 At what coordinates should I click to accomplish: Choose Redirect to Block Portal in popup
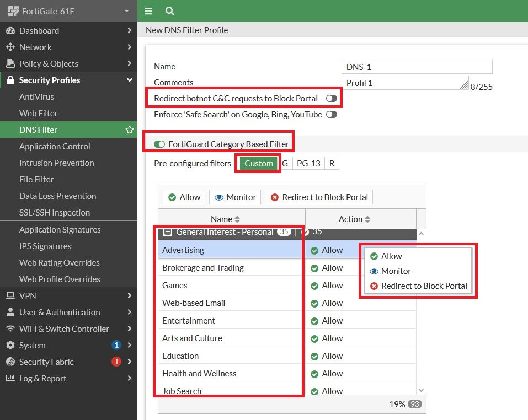(x=418, y=286)
